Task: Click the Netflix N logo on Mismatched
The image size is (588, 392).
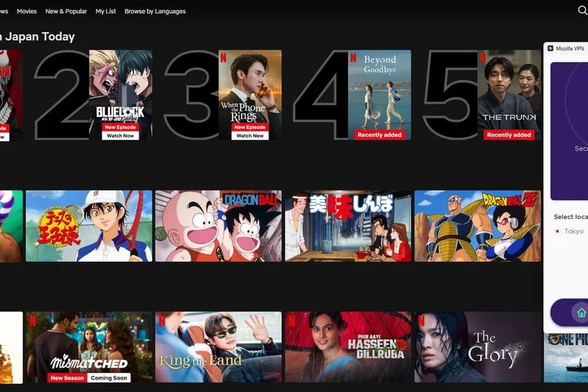Action: point(34,320)
